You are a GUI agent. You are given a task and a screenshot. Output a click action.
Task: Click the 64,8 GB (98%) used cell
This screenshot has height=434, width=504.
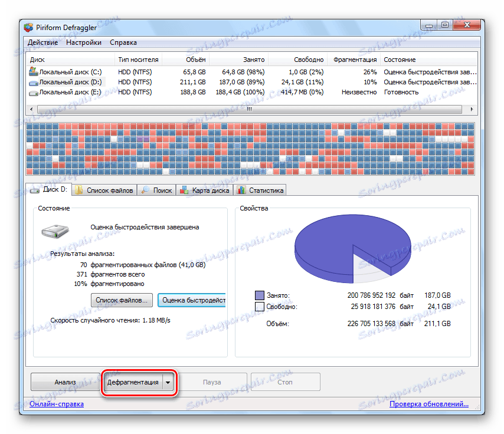(x=243, y=72)
